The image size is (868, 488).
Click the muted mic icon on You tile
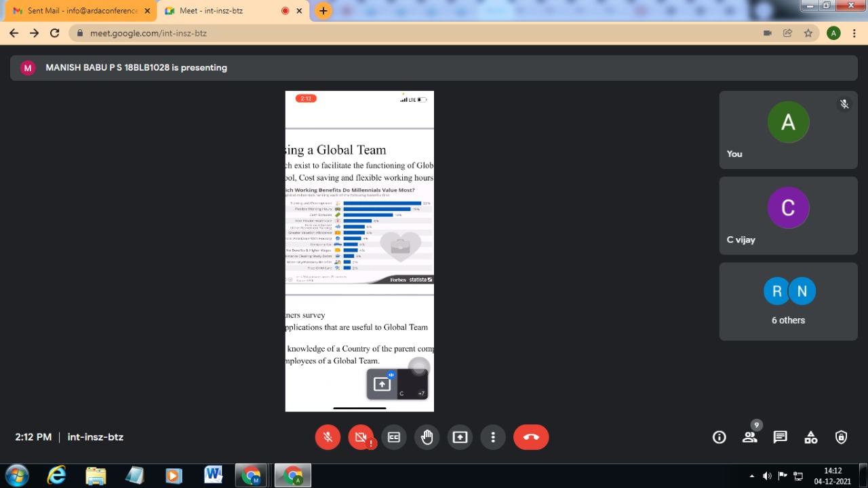pyautogui.click(x=844, y=104)
